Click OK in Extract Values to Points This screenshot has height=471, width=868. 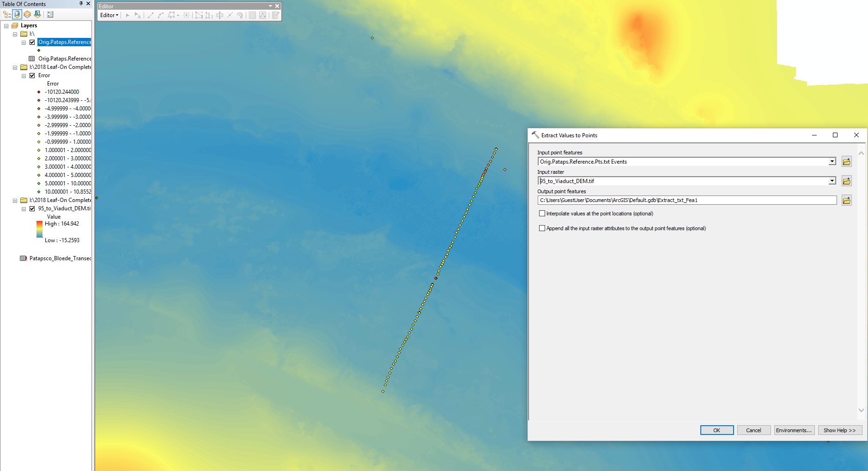click(717, 430)
